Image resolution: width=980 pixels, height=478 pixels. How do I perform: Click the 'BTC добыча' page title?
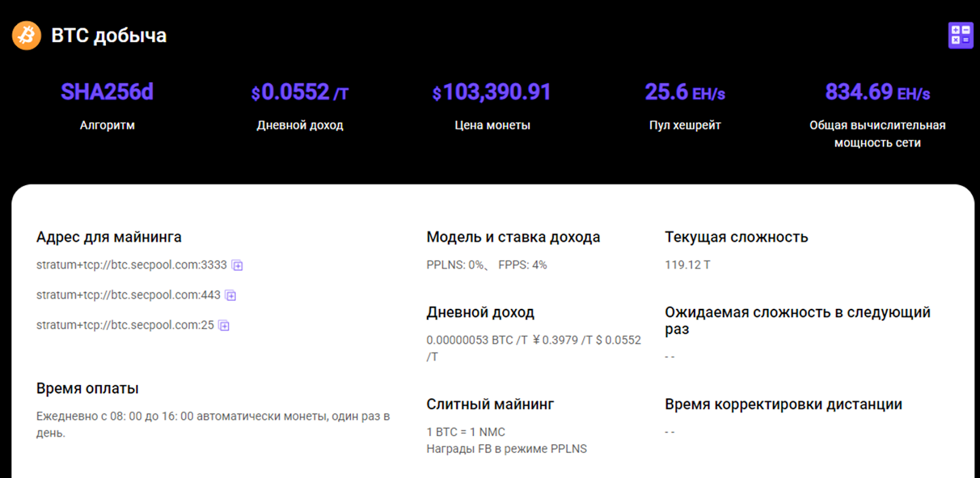109,36
